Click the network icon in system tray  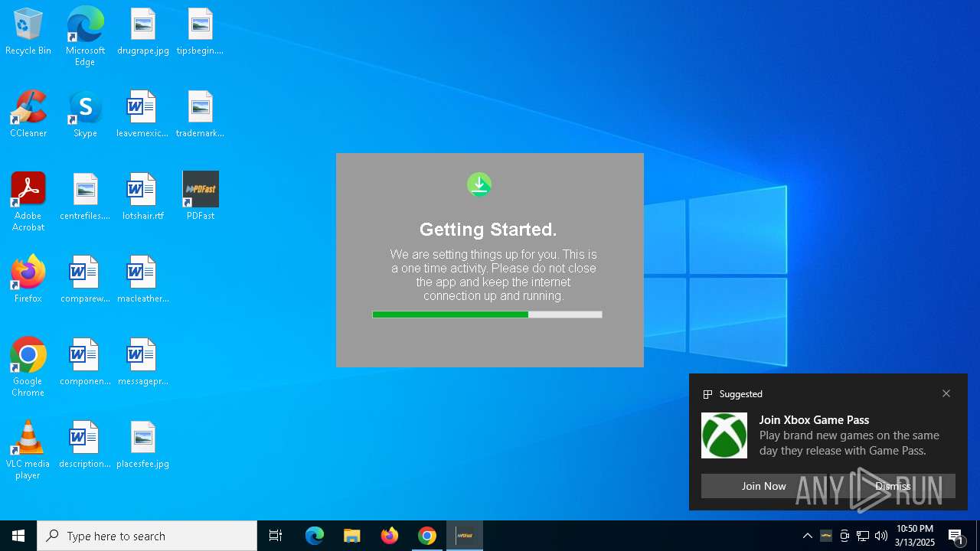pyautogui.click(x=863, y=536)
